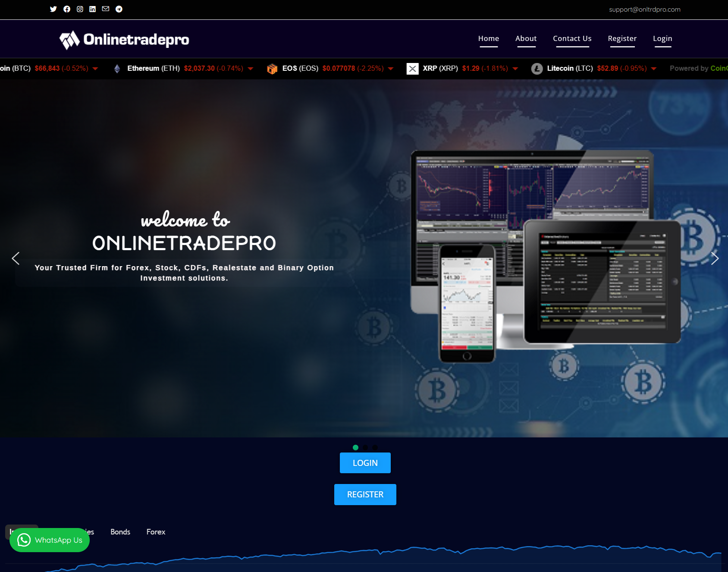Advance the slider with the right arrow

[x=715, y=258]
